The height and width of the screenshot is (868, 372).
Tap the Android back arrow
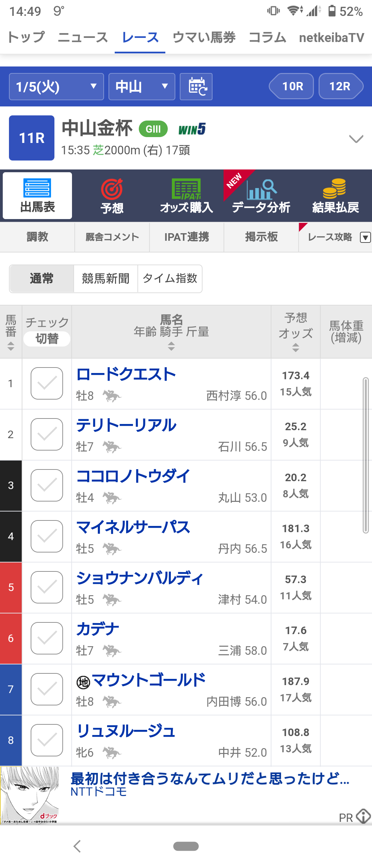click(77, 846)
